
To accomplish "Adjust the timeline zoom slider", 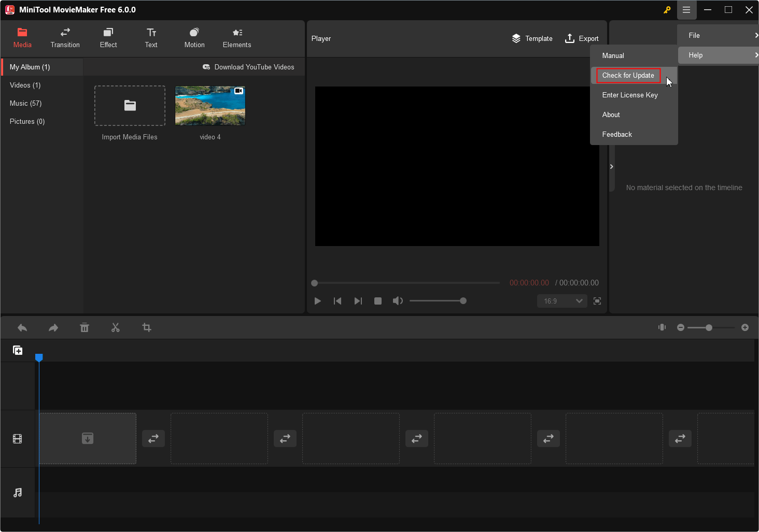I will pyautogui.click(x=711, y=327).
